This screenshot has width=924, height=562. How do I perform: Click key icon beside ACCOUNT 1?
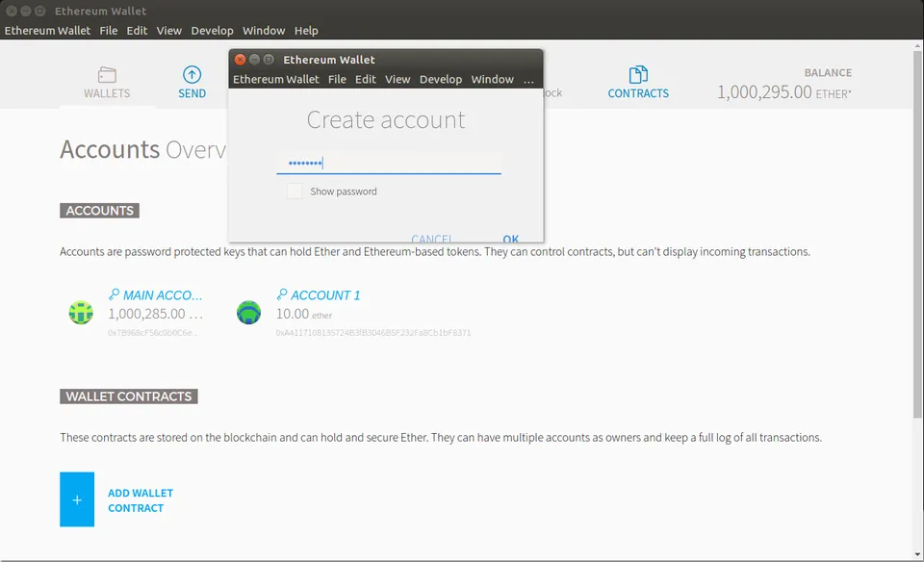pyautogui.click(x=282, y=294)
